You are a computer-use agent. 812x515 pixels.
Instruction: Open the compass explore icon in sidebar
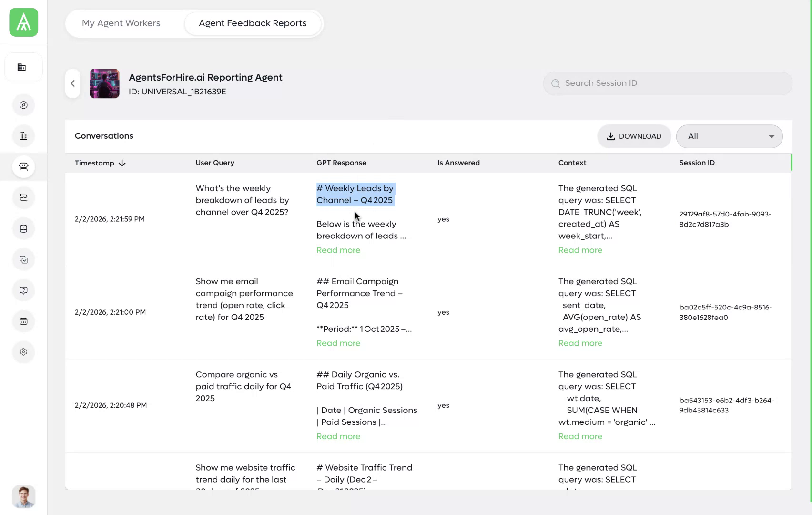[23, 105]
